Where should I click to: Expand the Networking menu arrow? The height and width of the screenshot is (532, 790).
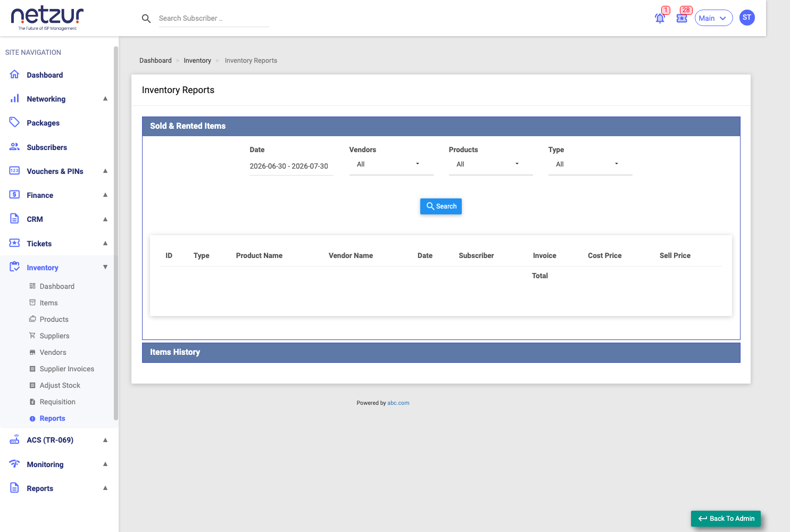pos(105,98)
